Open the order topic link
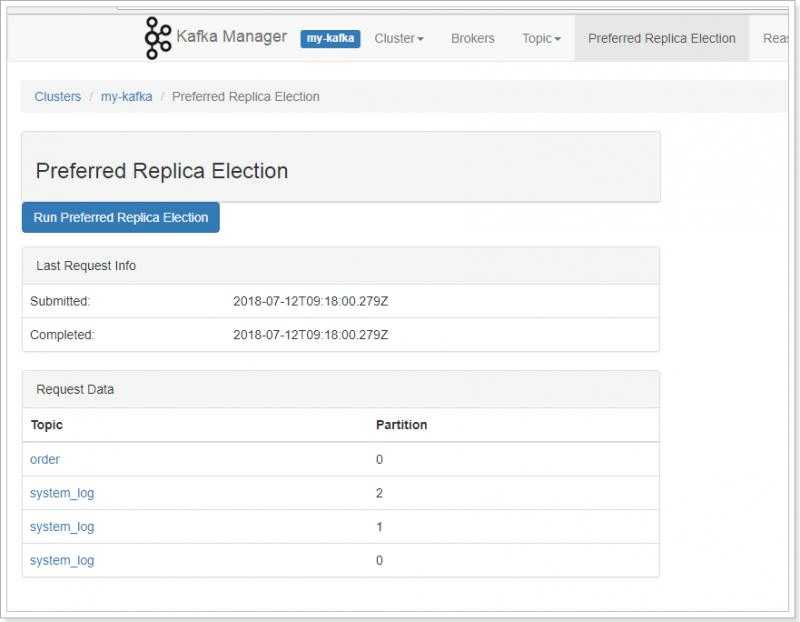The image size is (800, 622). coord(45,459)
